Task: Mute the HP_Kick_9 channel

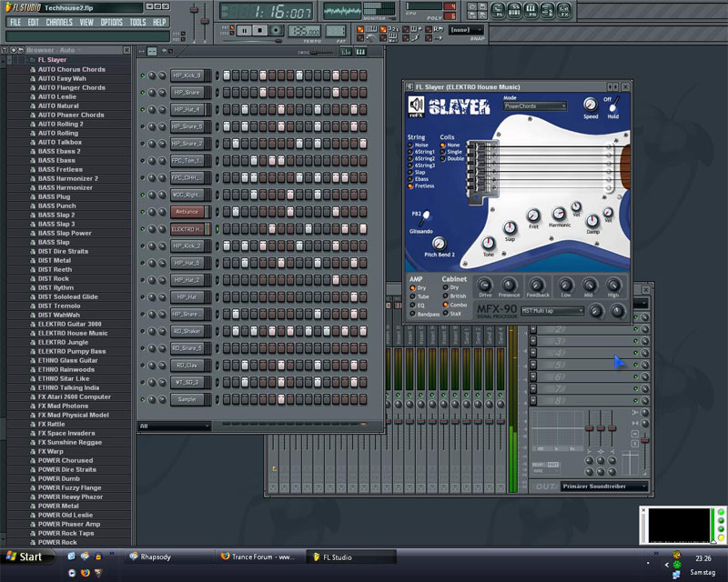Action: [x=143, y=75]
